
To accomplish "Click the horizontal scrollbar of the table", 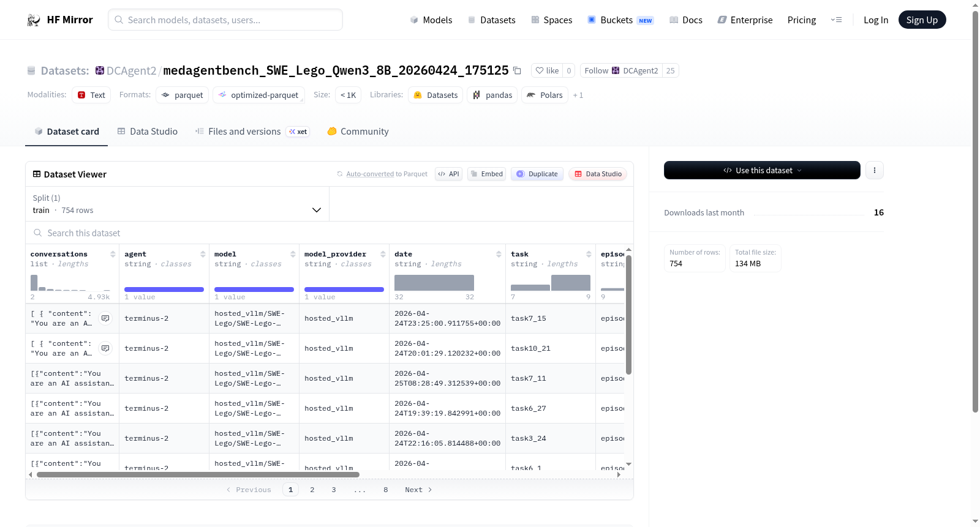I will (198, 474).
